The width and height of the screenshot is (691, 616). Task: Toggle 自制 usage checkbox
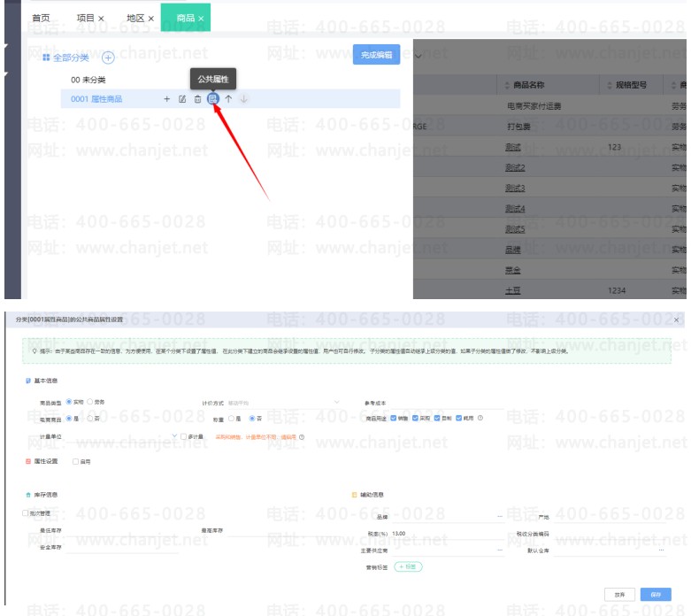coord(437,418)
